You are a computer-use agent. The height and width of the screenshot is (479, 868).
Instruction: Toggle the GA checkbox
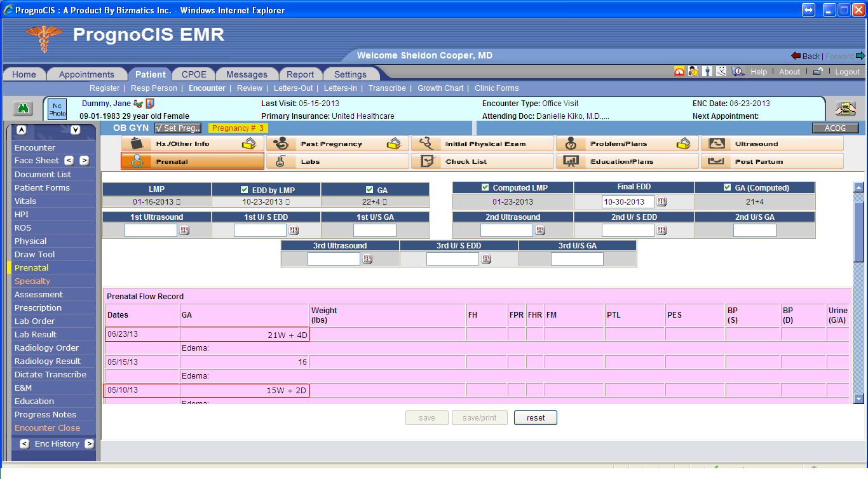tap(370, 189)
